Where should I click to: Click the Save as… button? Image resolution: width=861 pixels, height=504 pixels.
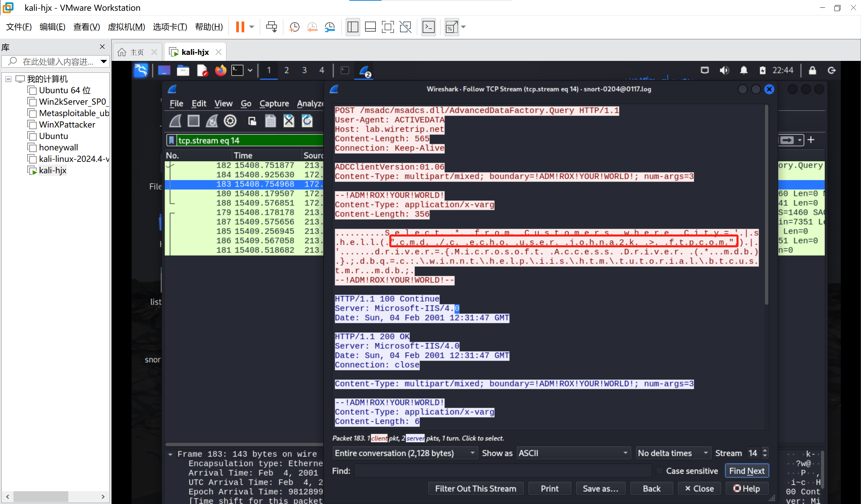pyautogui.click(x=600, y=488)
